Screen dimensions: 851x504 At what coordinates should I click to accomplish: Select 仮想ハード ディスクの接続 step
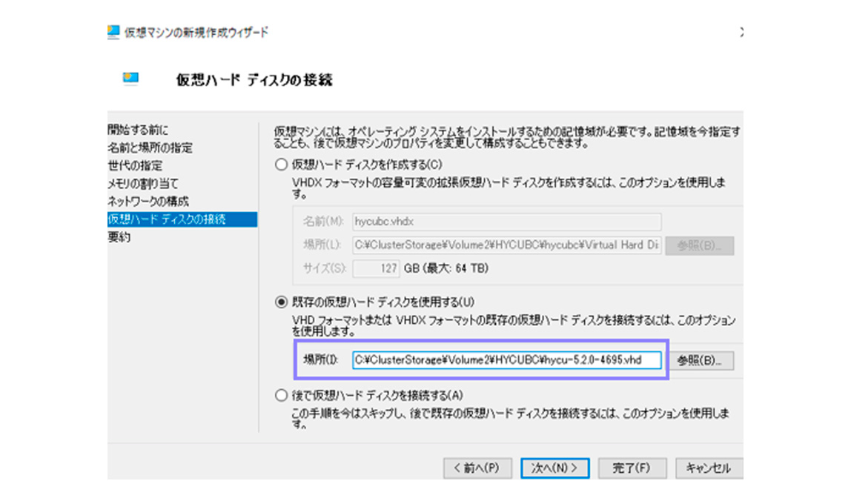click(x=167, y=219)
